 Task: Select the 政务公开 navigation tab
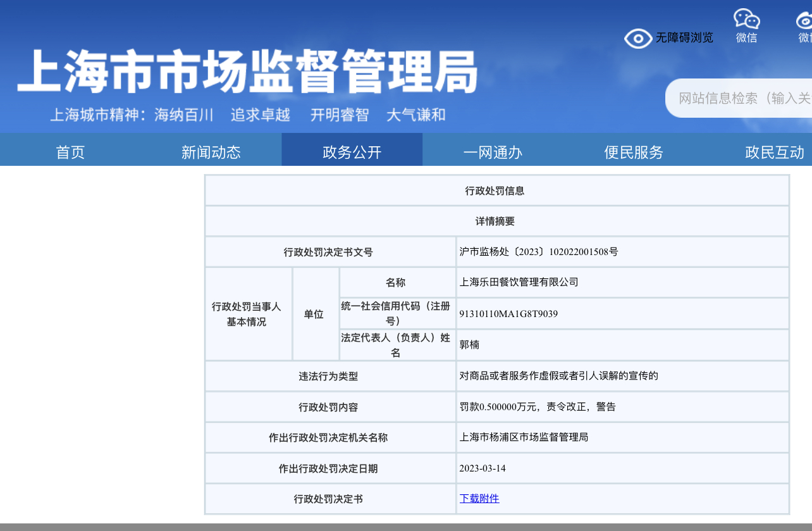click(352, 152)
